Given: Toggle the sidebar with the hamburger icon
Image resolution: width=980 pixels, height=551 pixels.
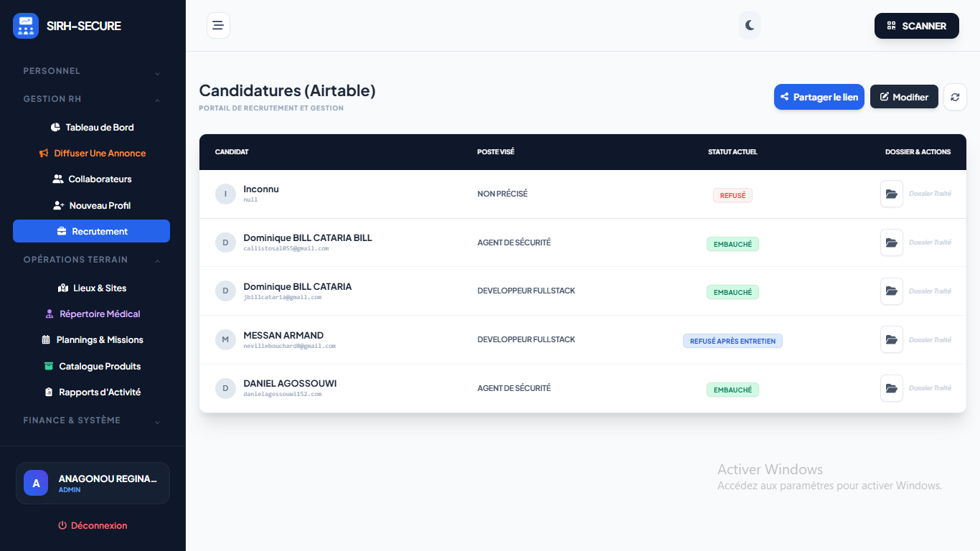Looking at the screenshot, I should tap(218, 25).
